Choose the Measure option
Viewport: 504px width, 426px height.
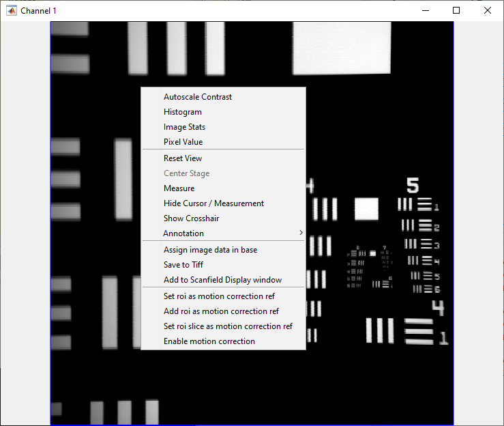pyautogui.click(x=179, y=188)
